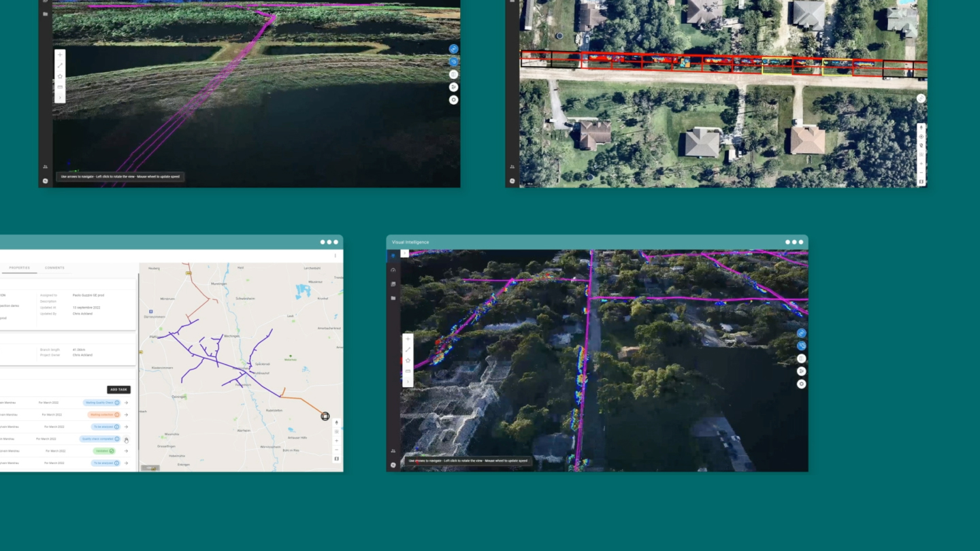Click the ADD TASK button
980x551 pixels.
[x=118, y=390]
